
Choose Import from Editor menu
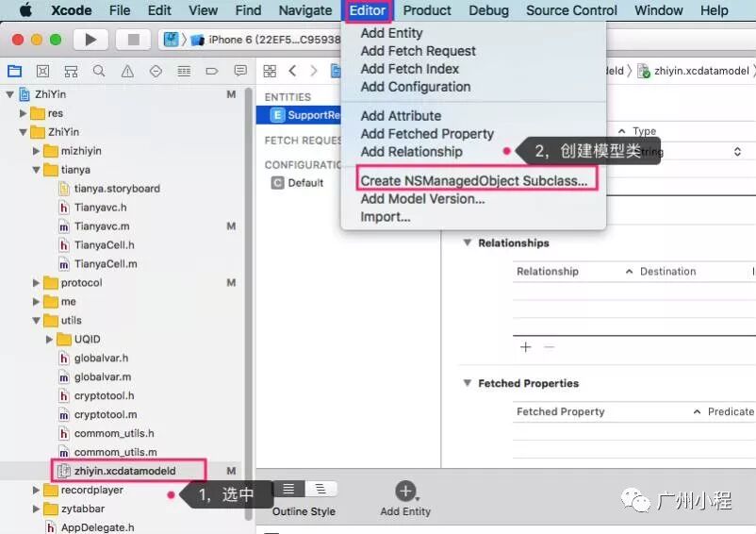(x=386, y=217)
